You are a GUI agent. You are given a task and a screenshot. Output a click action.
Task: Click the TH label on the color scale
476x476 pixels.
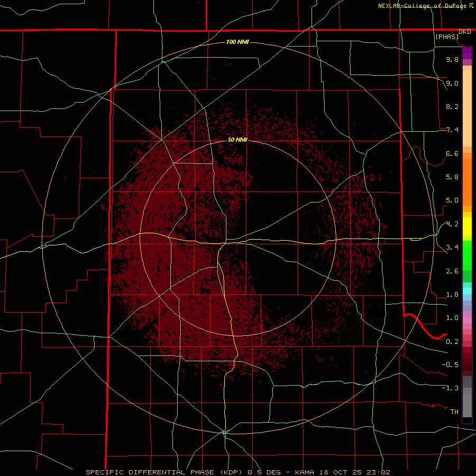point(454,412)
